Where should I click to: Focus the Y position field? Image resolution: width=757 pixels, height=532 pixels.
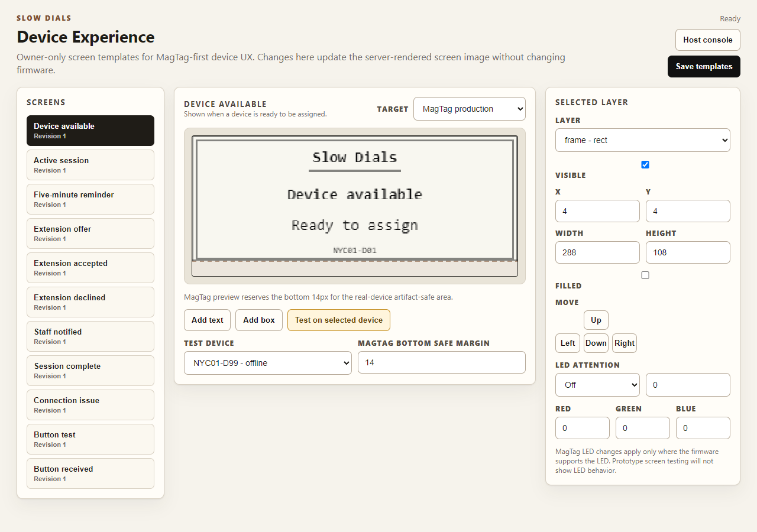click(x=688, y=211)
